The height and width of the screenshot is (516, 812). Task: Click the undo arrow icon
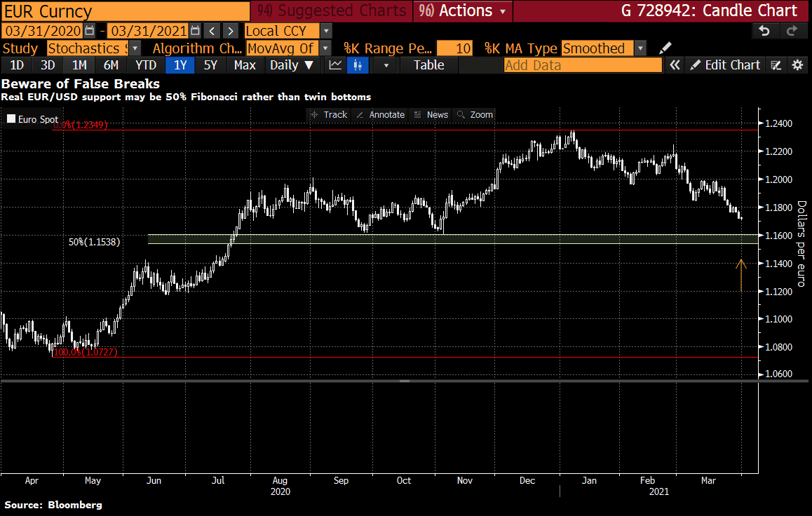pyautogui.click(x=764, y=31)
